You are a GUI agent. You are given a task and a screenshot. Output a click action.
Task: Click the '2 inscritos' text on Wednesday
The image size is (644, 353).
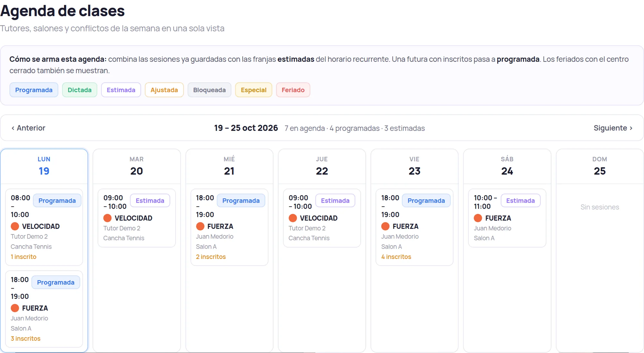point(211,257)
